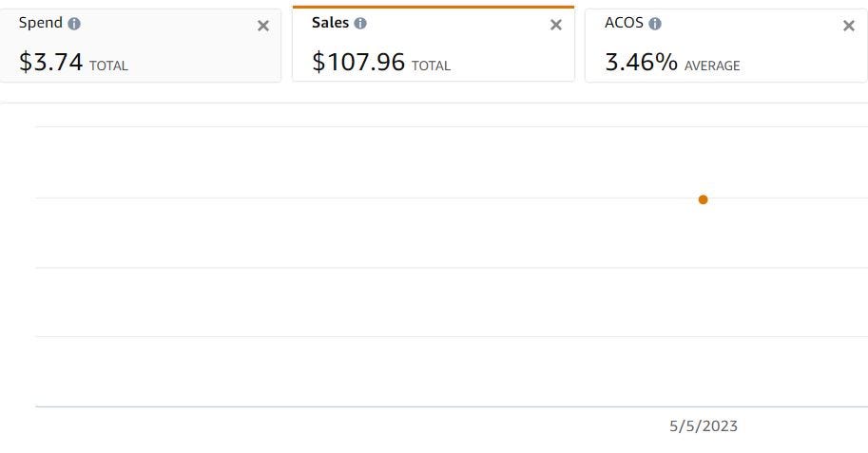Click the AVERAGE label in ACOS card
The image size is (868, 453).
click(712, 66)
